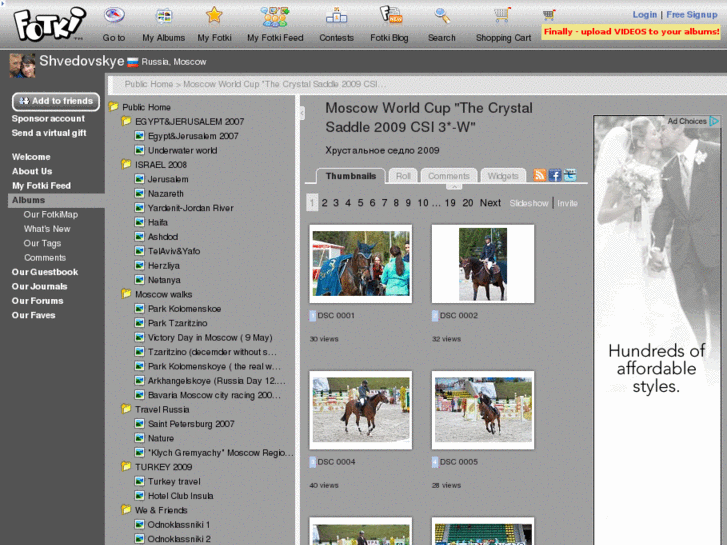
Task: Open Our Journals in sidebar
Action: (39, 286)
